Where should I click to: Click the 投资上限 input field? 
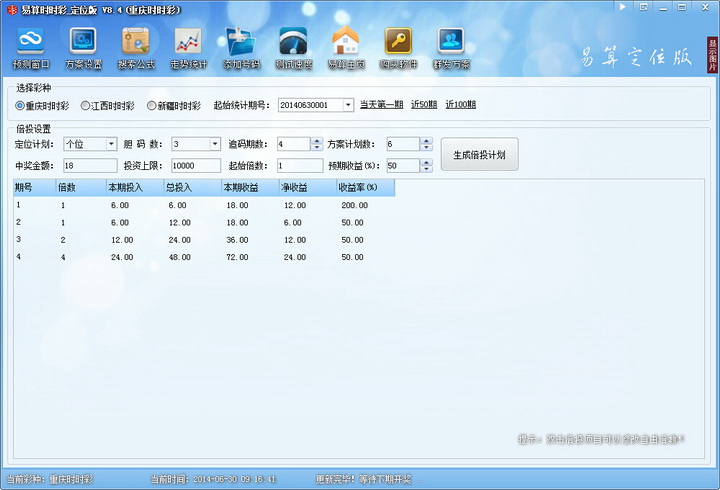195,166
